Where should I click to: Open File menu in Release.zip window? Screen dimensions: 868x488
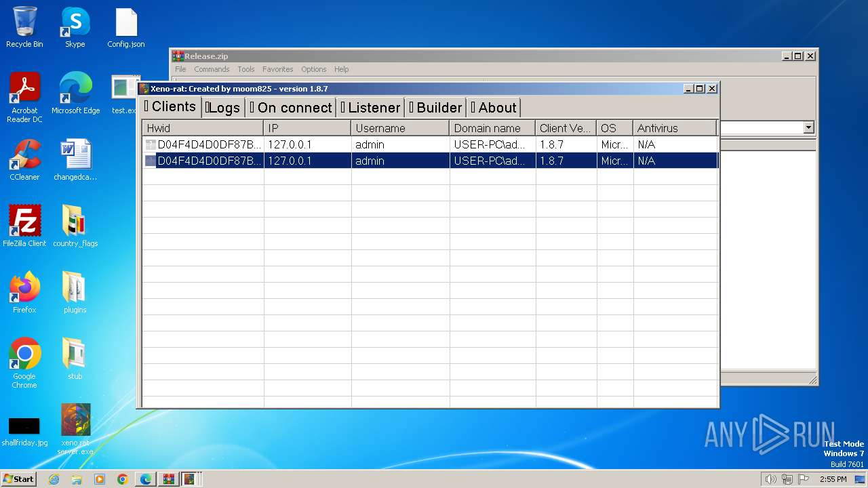point(180,69)
